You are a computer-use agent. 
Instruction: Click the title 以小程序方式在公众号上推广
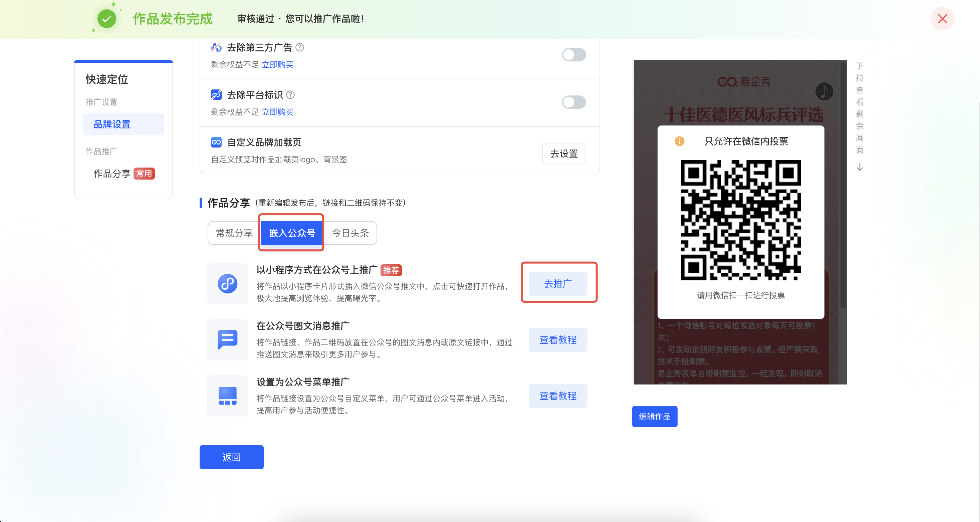(x=316, y=270)
